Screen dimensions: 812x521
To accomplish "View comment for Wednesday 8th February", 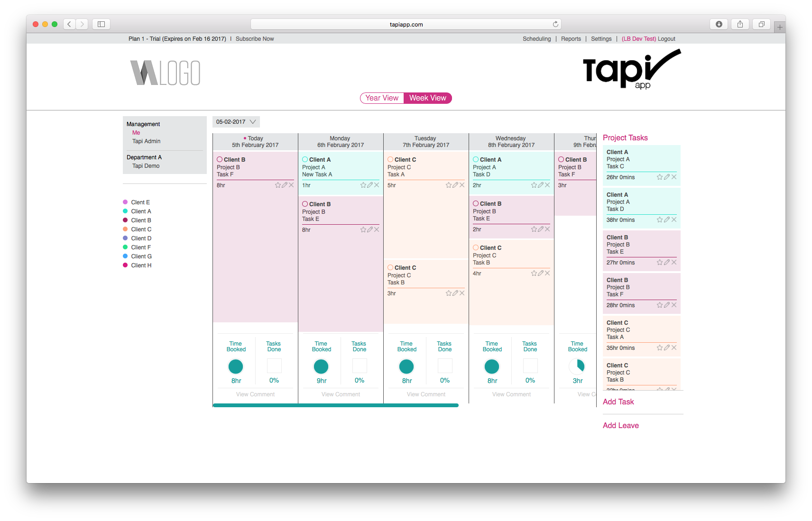I will [x=511, y=394].
